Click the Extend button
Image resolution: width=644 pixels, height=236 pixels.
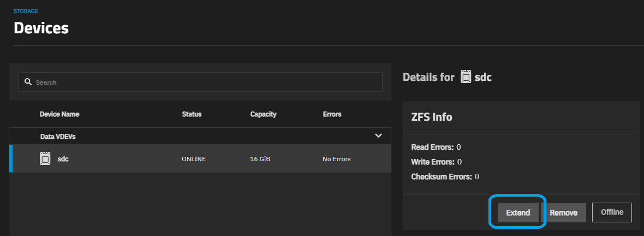click(x=518, y=213)
